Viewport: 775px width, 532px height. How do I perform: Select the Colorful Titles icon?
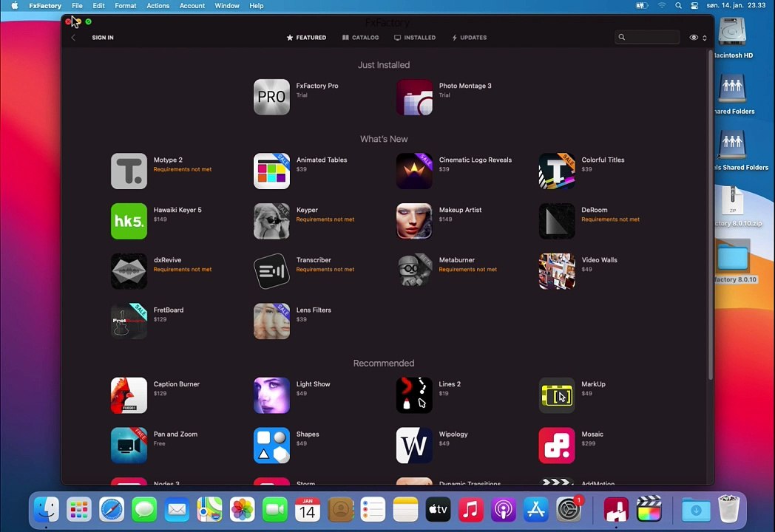pos(557,171)
